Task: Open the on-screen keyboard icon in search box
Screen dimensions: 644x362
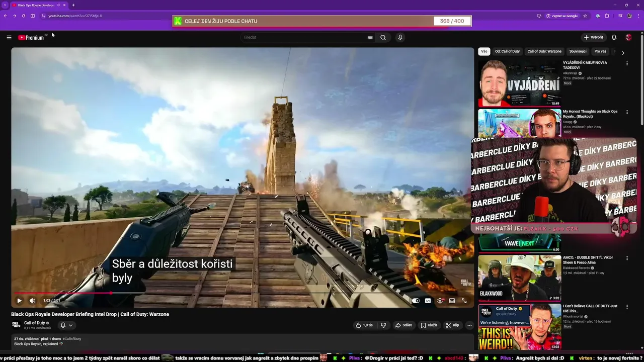Action: point(370,37)
